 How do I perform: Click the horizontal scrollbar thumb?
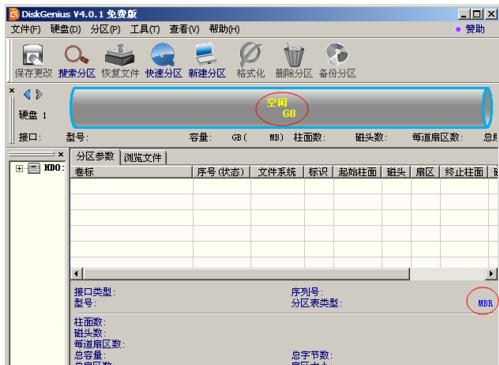click(x=246, y=274)
